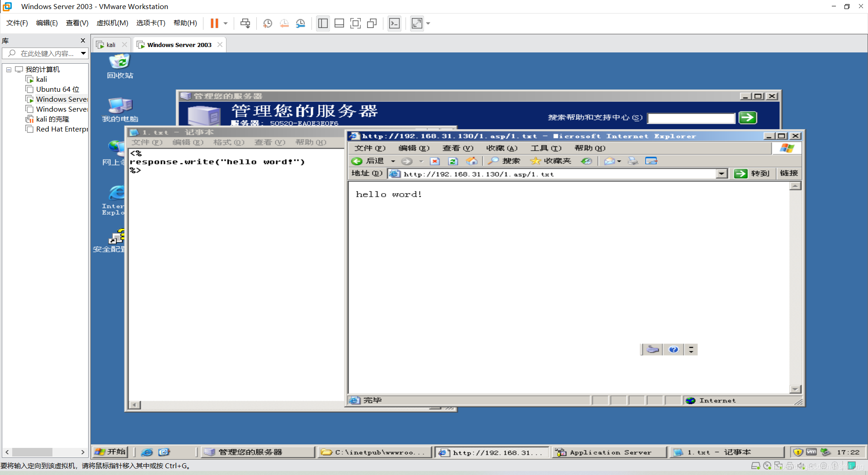Click the 开始 Start button
868x475 pixels.
[x=110, y=452]
